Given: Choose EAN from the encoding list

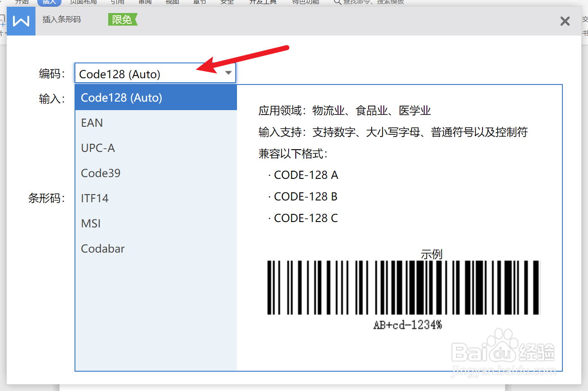Looking at the screenshot, I should tap(156, 123).
